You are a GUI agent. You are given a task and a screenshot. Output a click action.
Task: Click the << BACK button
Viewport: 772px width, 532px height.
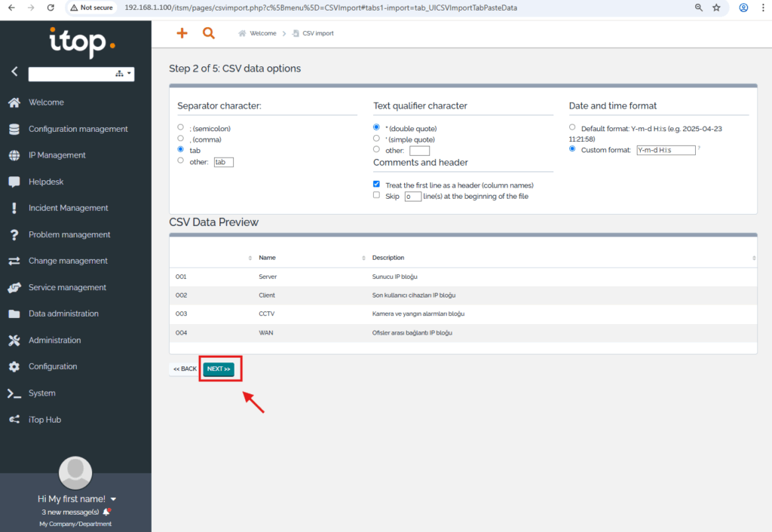coord(185,369)
